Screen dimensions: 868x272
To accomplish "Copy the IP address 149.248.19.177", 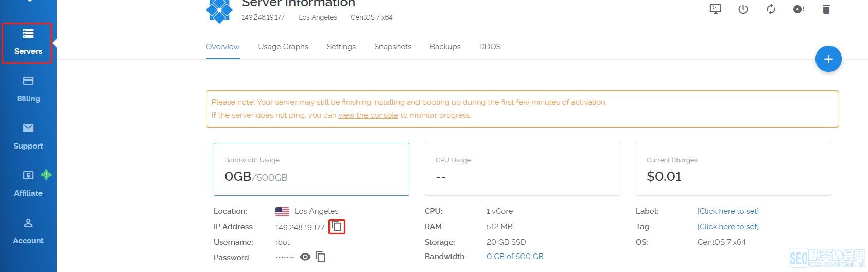I will pyautogui.click(x=337, y=226).
